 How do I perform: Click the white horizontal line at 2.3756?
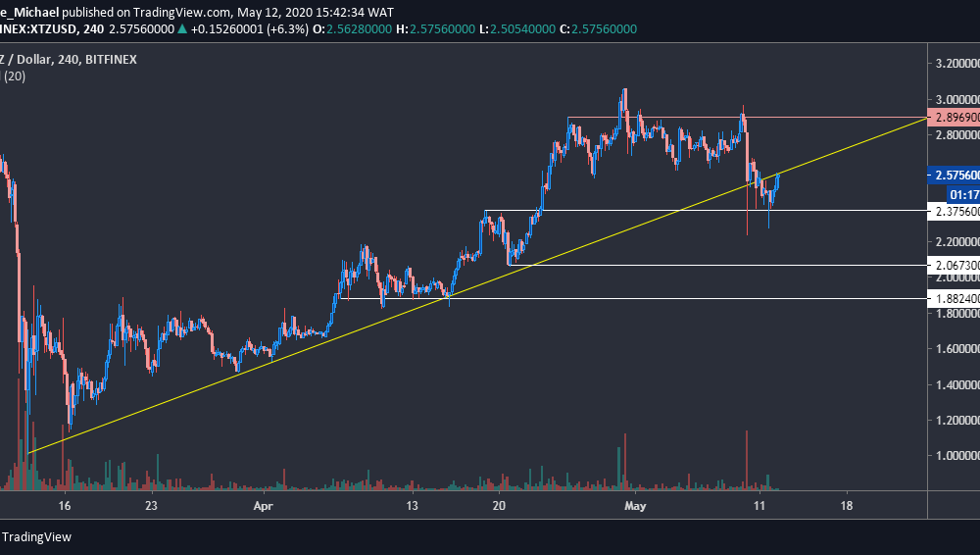point(707,211)
